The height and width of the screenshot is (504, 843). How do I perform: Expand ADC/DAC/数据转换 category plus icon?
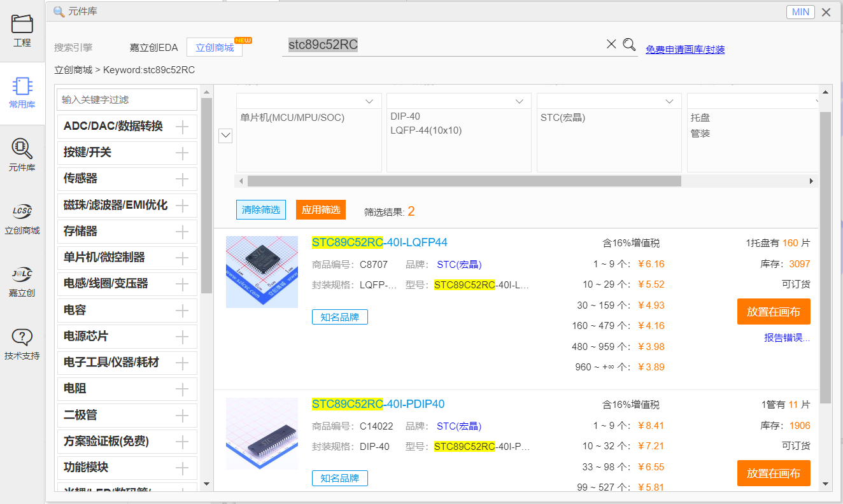182,127
